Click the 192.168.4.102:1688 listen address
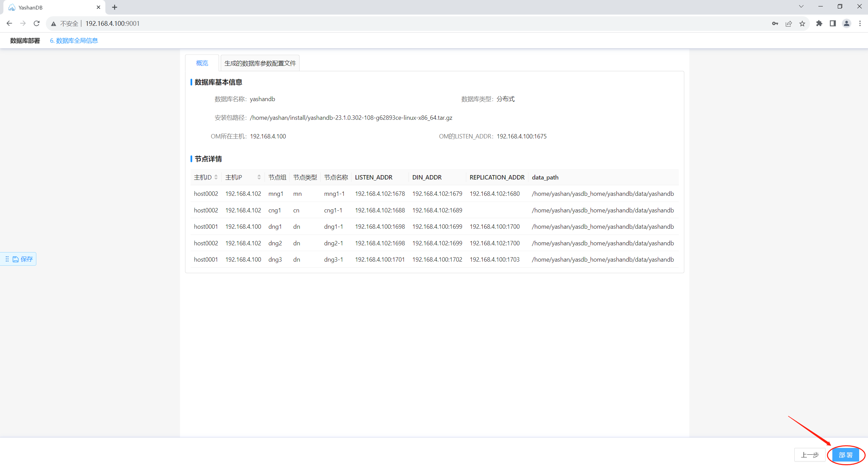Viewport: 868px width, 471px height. [380, 210]
